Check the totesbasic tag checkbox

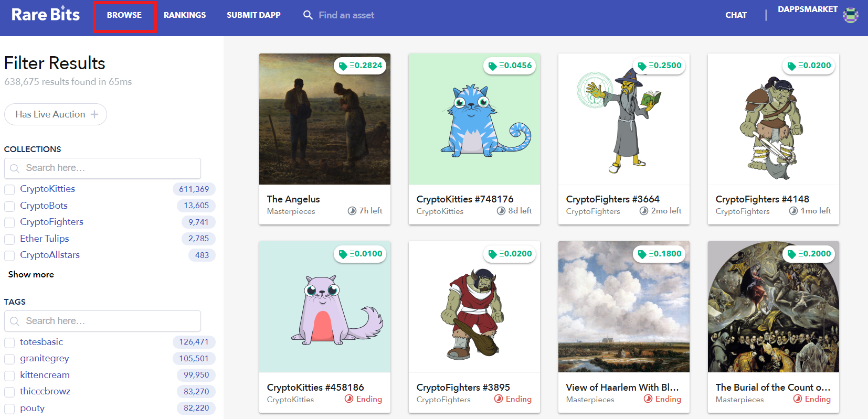coord(9,342)
